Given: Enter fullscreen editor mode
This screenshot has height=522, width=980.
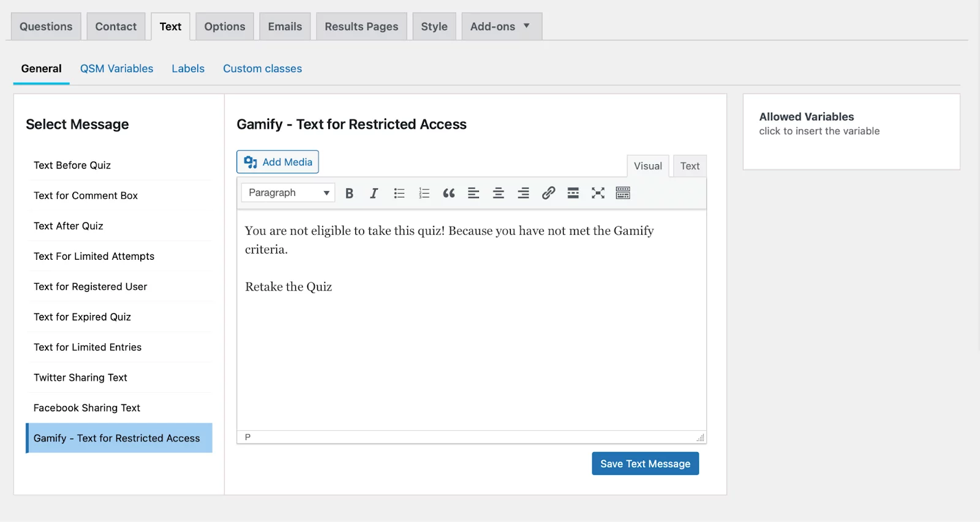Looking at the screenshot, I should (598, 193).
